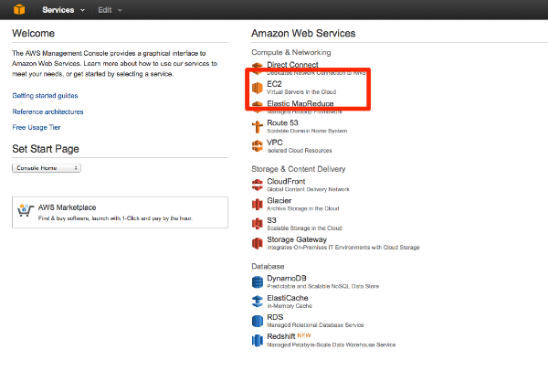This screenshot has height=392, width=548.
Task: Click the 'Global Content Delivery Network' description
Action: coord(309,189)
